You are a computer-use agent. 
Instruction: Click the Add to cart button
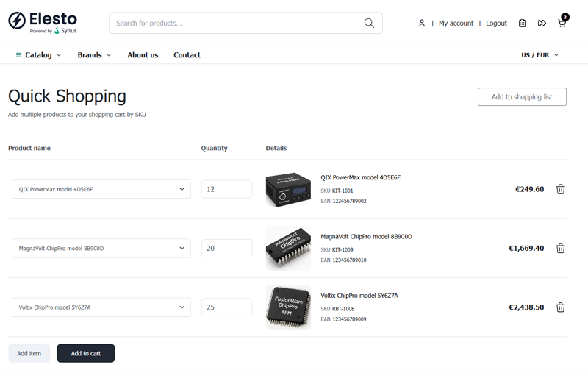coord(86,353)
